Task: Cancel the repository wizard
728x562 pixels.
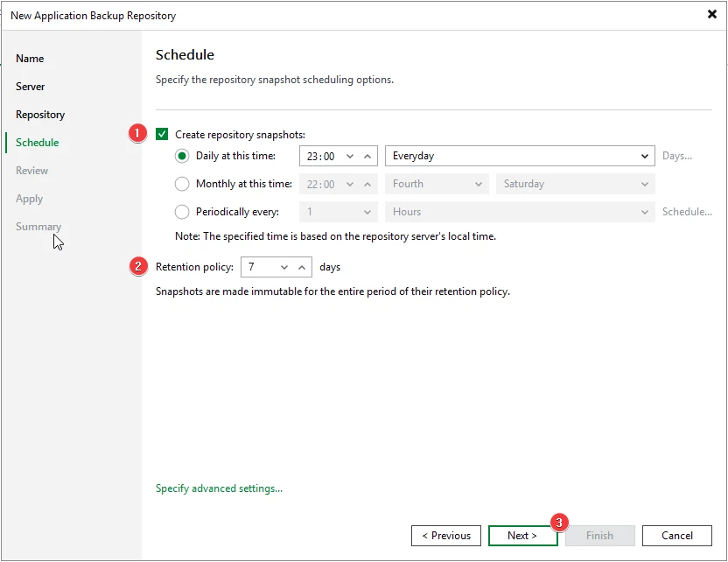Action: pyautogui.click(x=677, y=536)
